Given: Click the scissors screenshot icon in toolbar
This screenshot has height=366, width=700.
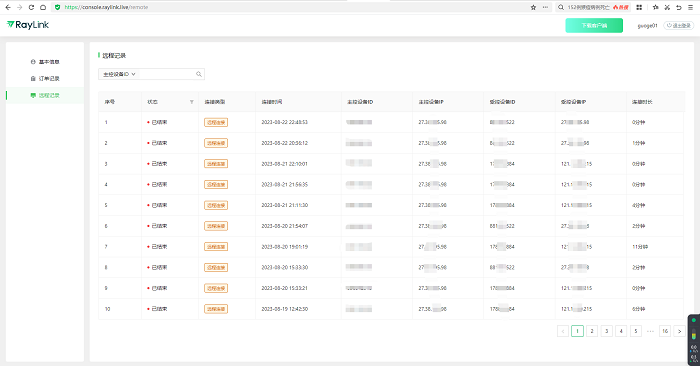Looking at the screenshot, I should pyautogui.click(x=667, y=7).
